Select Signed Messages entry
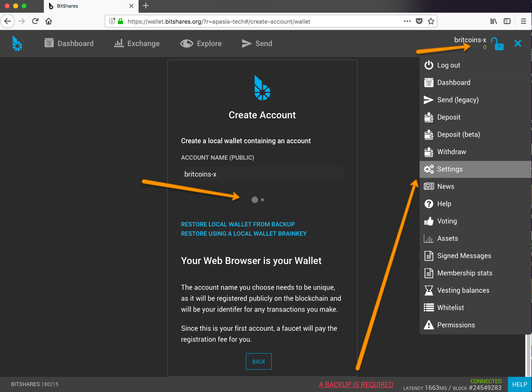Image resolution: width=532 pixels, height=392 pixels. coord(475,256)
